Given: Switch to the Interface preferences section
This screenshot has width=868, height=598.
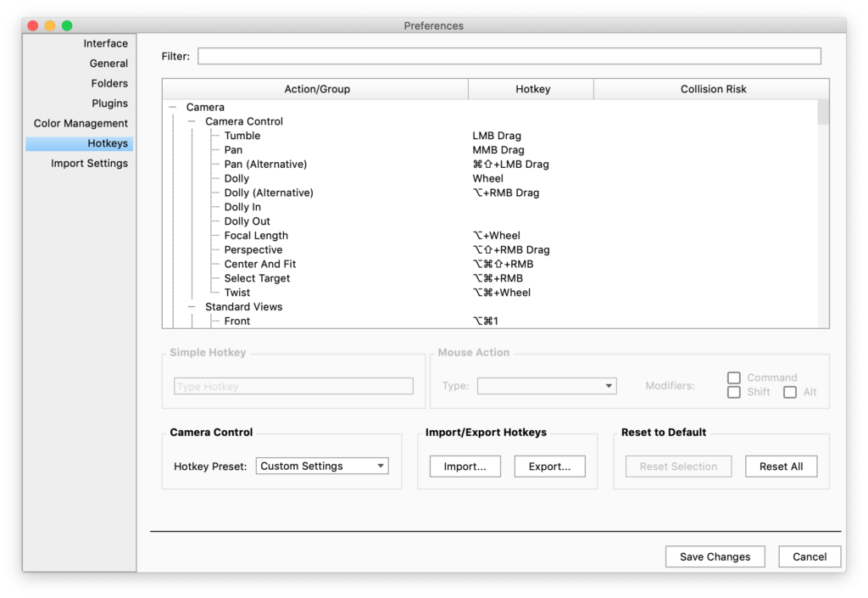Looking at the screenshot, I should (105, 42).
